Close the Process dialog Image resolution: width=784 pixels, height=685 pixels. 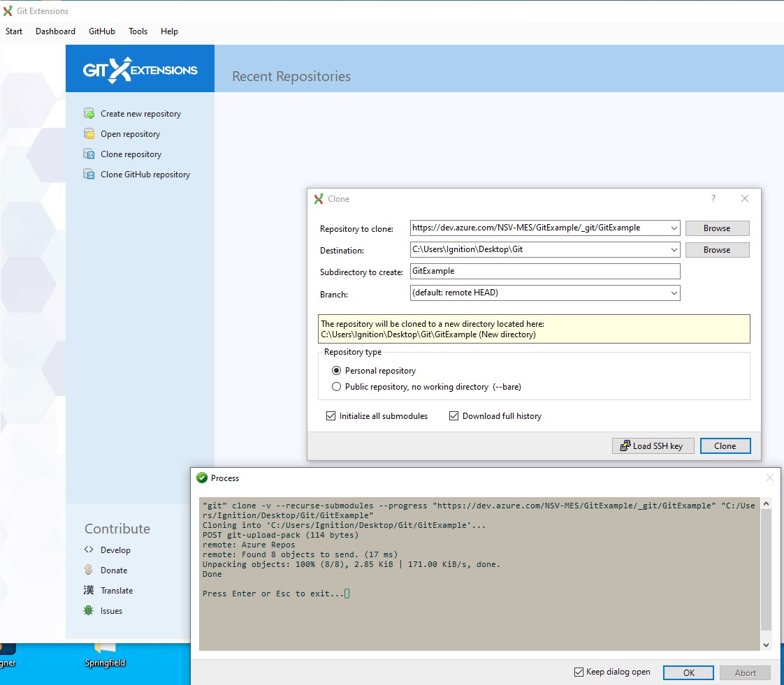click(769, 478)
